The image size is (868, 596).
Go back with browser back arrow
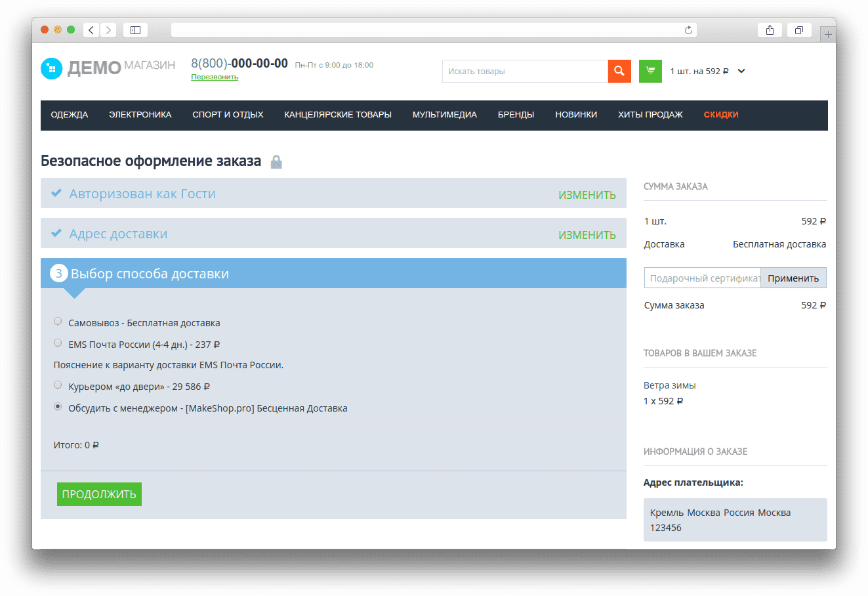(x=91, y=30)
